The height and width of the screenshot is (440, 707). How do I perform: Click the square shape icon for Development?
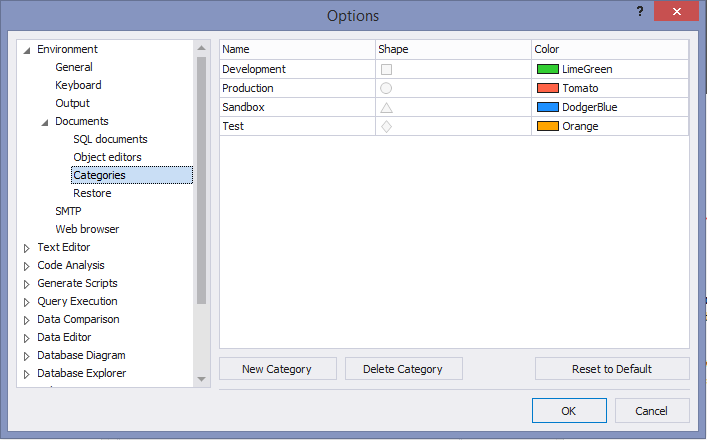(x=386, y=69)
